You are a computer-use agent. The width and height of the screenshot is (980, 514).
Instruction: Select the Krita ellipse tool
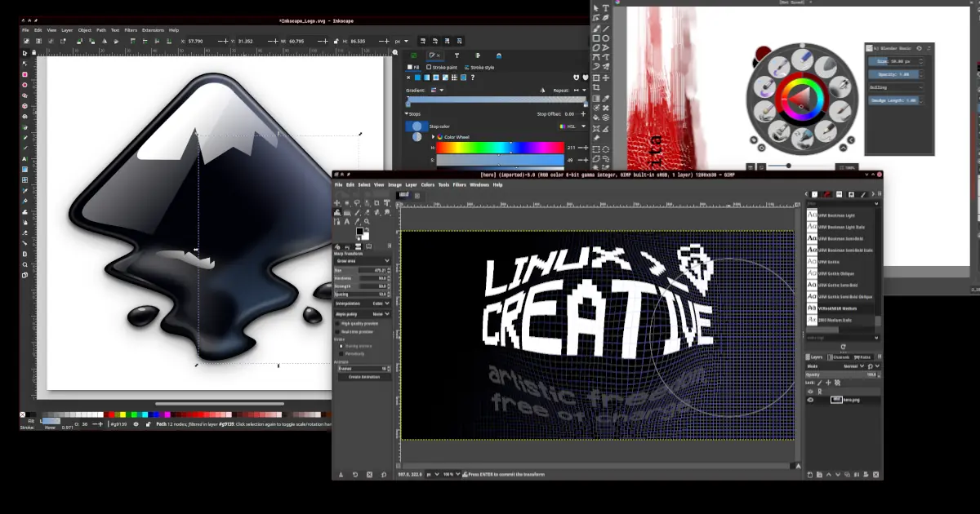coord(606,38)
